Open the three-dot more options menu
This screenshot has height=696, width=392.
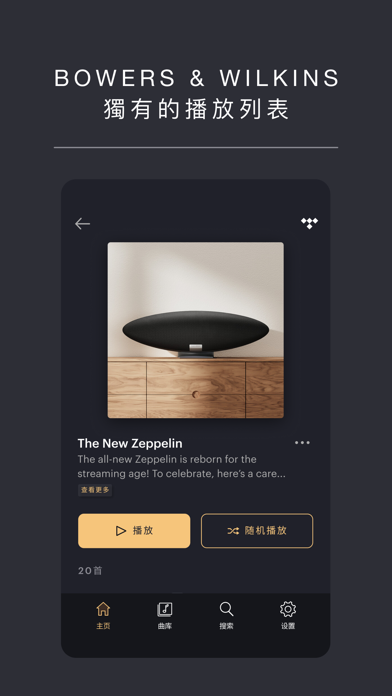coord(302,443)
